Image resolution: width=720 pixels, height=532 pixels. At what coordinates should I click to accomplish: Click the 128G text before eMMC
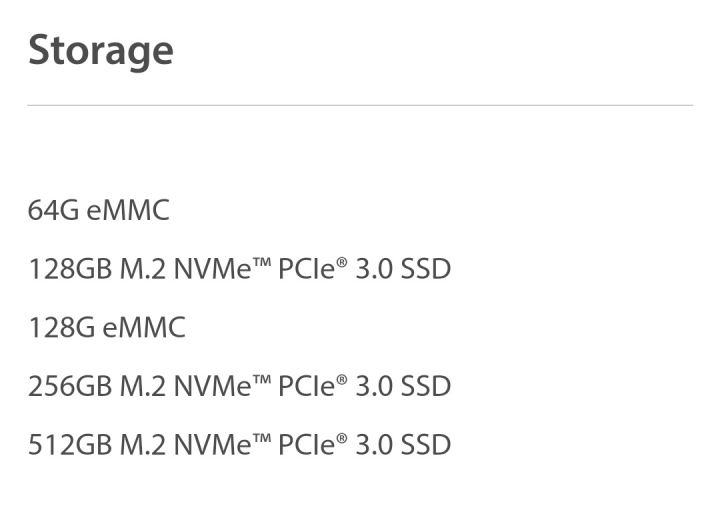click(62, 328)
